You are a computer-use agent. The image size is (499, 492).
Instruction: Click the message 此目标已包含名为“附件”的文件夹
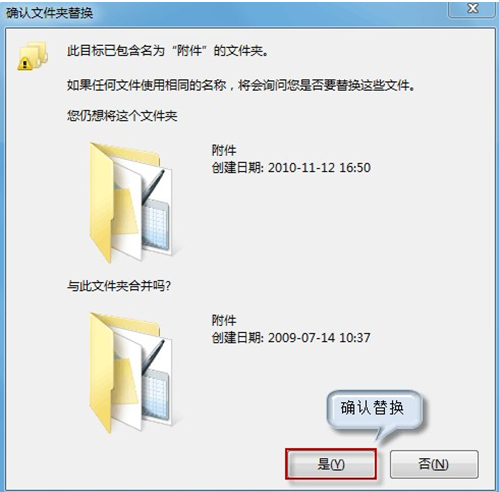(x=168, y=51)
